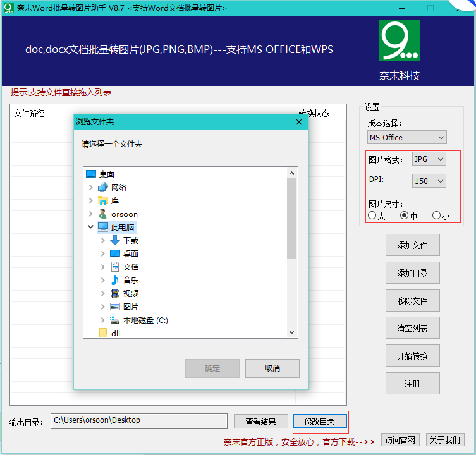Screen dimensions: 476x455
Task: Open the DPI 150 dropdown
Action: click(x=429, y=181)
